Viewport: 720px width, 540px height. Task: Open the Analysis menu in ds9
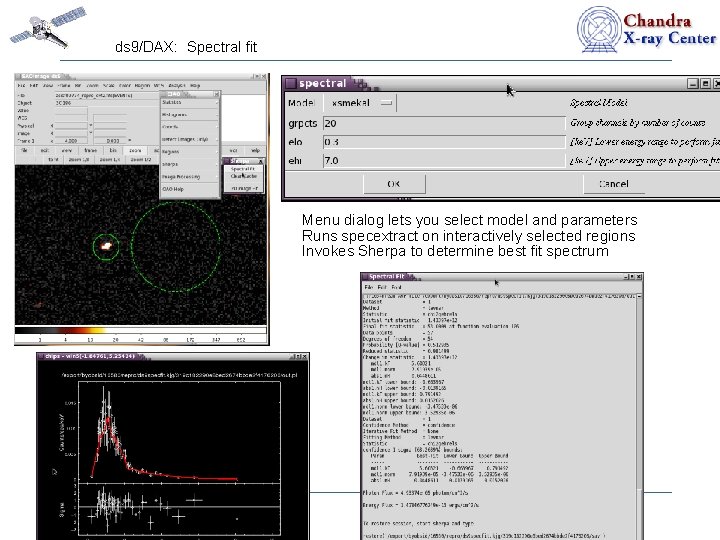(176, 85)
